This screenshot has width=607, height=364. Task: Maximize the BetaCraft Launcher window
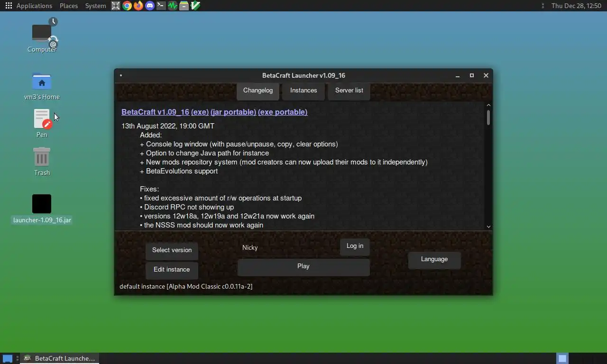(472, 75)
